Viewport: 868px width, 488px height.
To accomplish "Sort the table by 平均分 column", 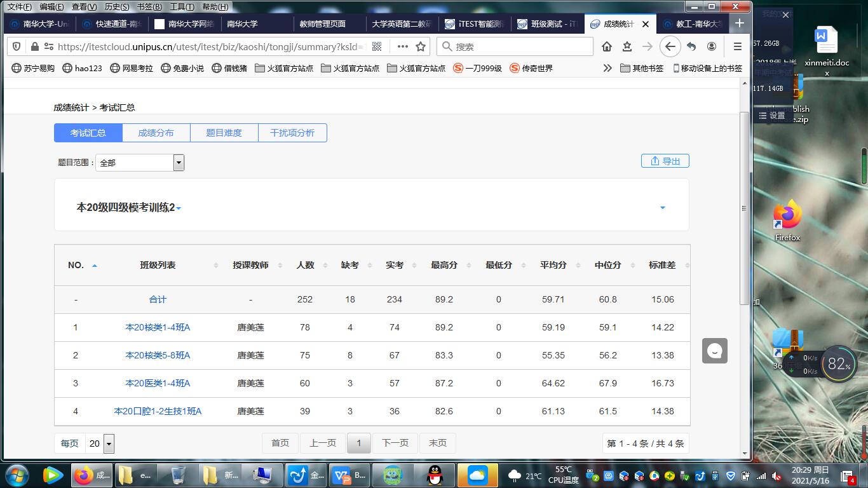I will pos(553,265).
